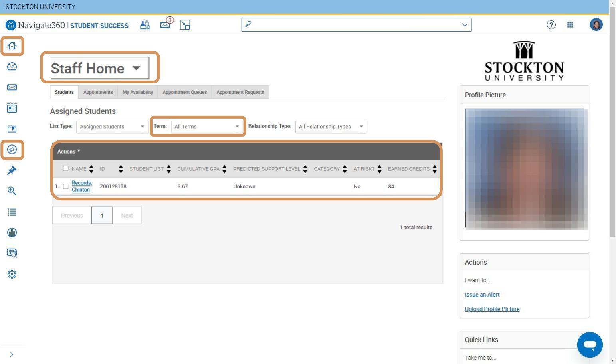Screen dimensions: 616x364
Task: Switch to the My Availability tab
Action: pos(138,92)
